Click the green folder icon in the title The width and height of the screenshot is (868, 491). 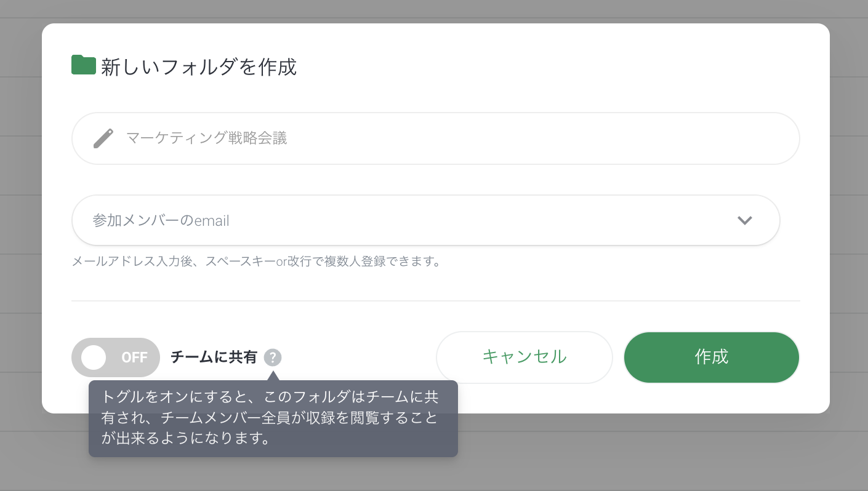(84, 65)
